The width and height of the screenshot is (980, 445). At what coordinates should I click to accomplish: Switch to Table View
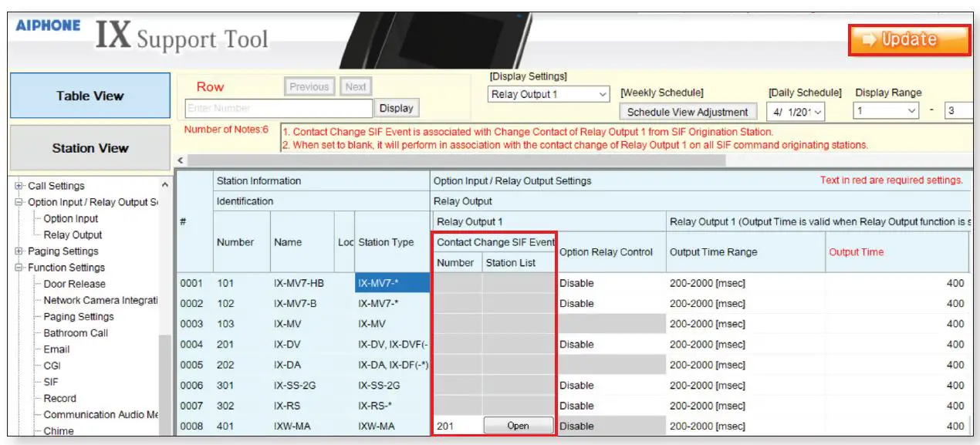pyautogui.click(x=90, y=96)
